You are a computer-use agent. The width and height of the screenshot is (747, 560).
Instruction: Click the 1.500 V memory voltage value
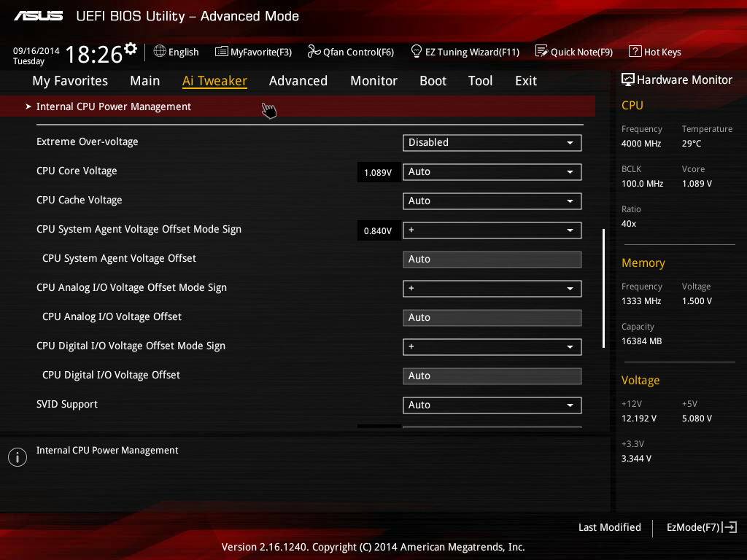pos(697,301)
